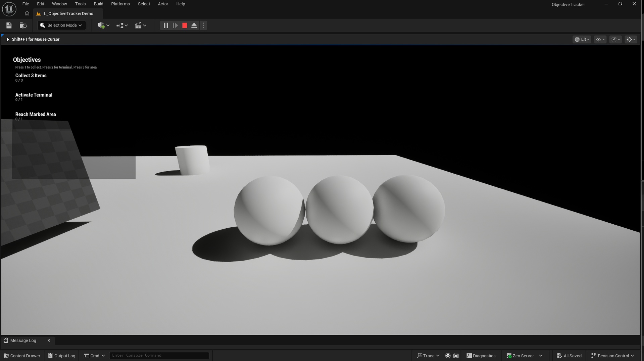Advance a single frame in play session

click(x=175, y=26)
